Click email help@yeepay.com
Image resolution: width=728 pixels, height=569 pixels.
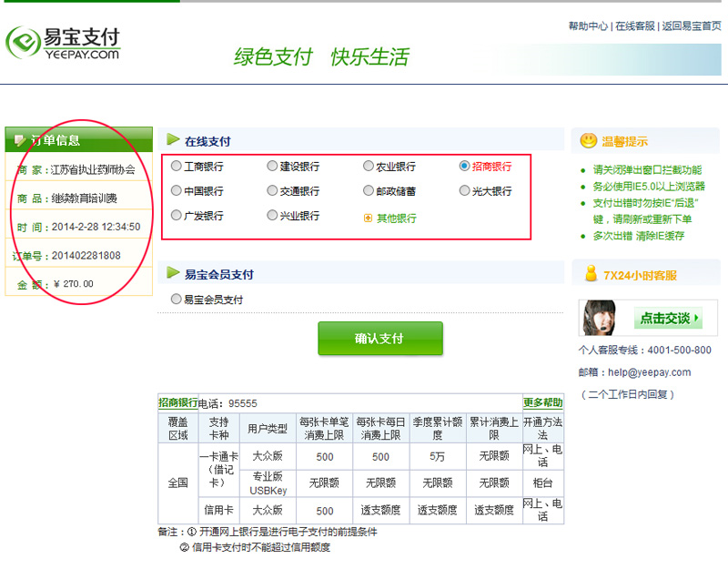[x=650, y=372]
